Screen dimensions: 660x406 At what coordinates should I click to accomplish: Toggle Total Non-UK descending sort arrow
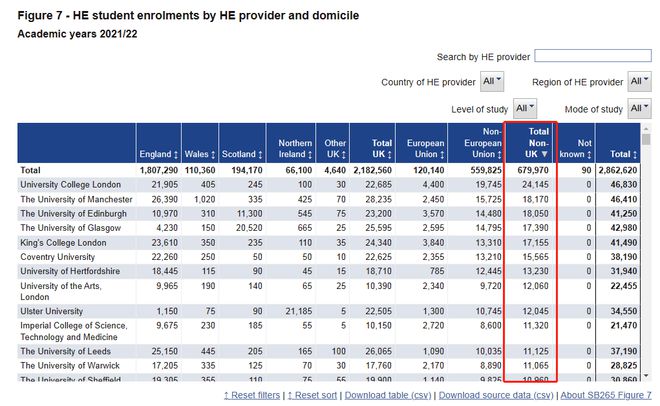point(544,154)
